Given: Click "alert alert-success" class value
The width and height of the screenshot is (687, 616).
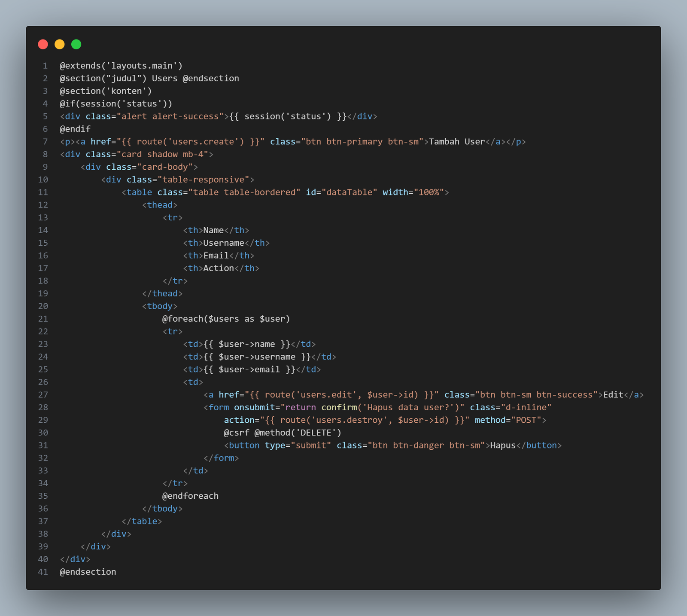Looking at the screenshot, I should tap(170, 116).
